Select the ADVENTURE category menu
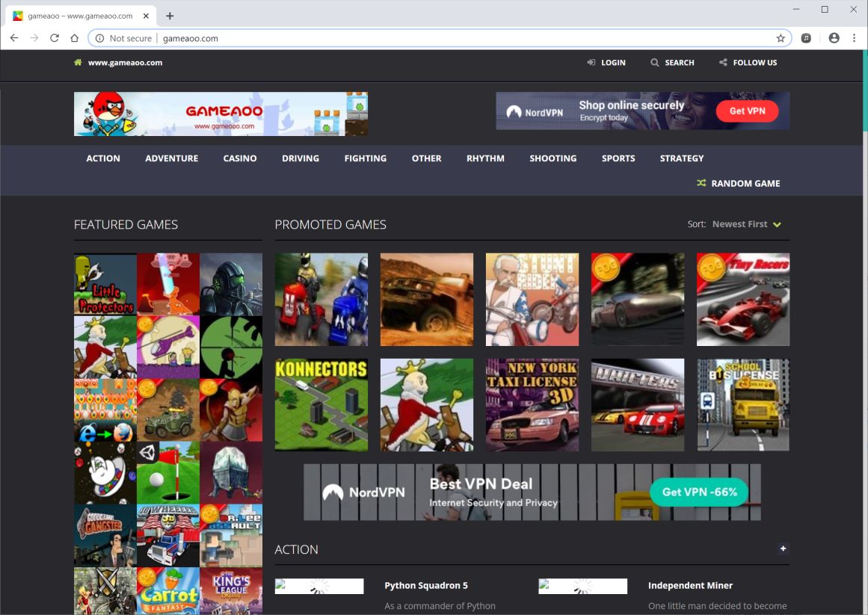This screenshot has height=615, width=868. [172, 158]
